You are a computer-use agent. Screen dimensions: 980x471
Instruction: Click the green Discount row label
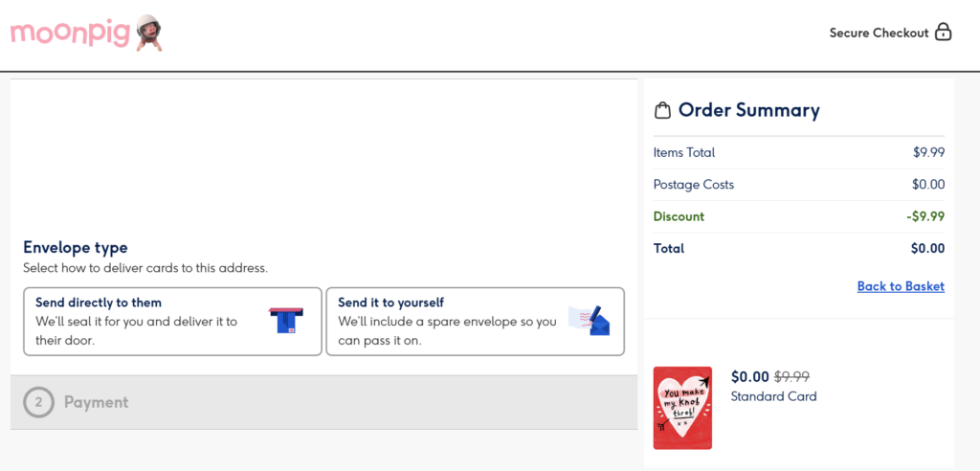pos(679,216)
